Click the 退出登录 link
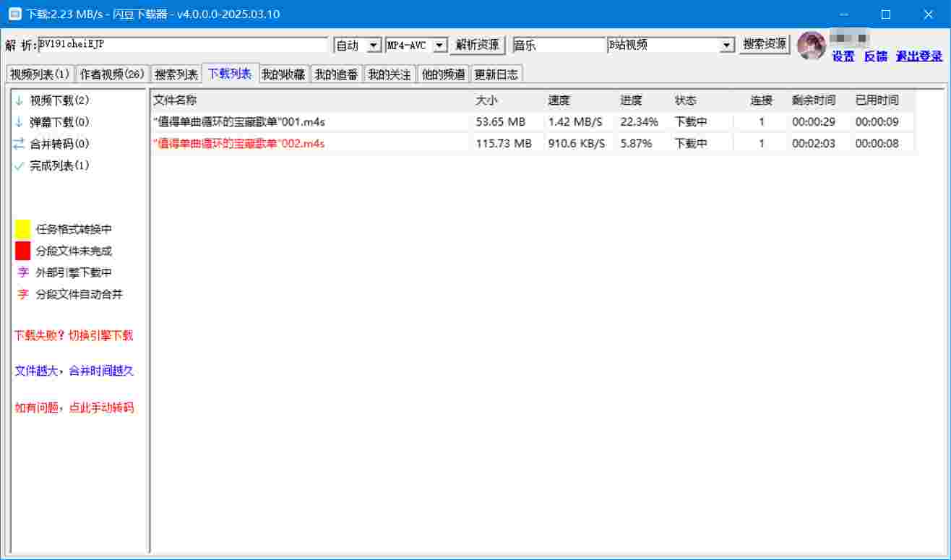The height and width of the screenshot is (560, 951). coord(918,56)
